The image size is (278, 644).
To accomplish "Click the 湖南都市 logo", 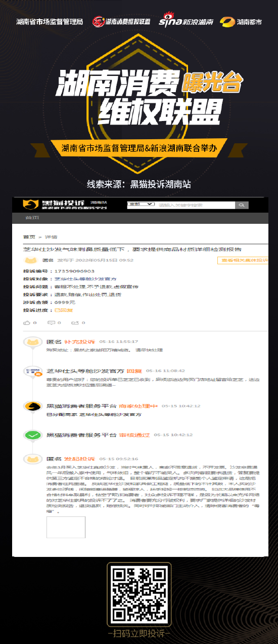I will coord(242,22).
